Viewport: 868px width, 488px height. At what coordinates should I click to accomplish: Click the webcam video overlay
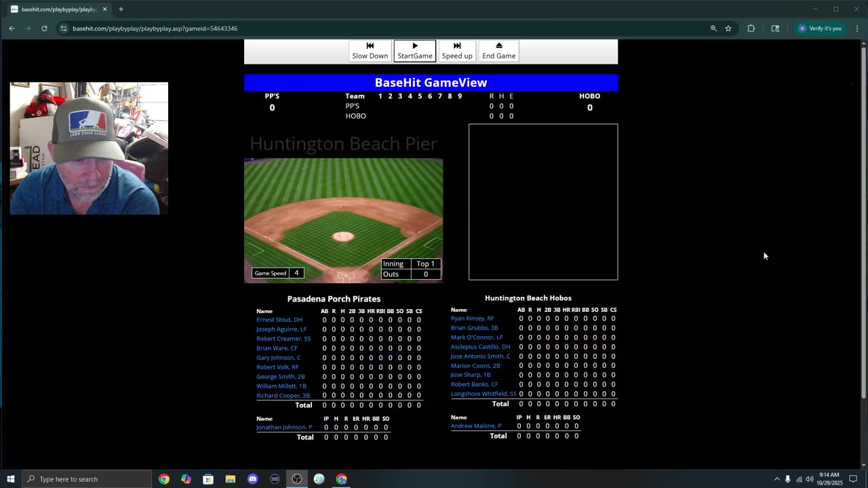coord(89,148)
